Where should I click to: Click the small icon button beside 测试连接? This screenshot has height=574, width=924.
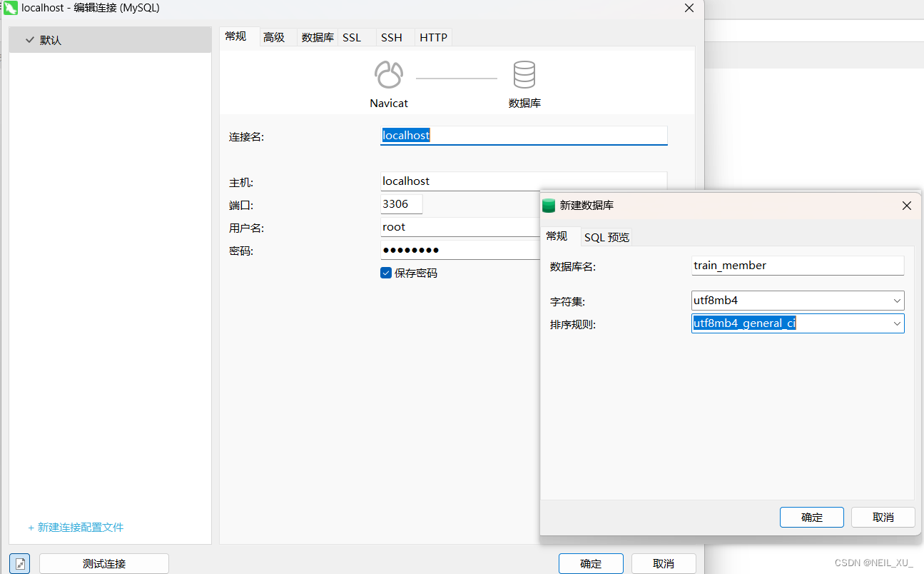click(x=20, y=563)
